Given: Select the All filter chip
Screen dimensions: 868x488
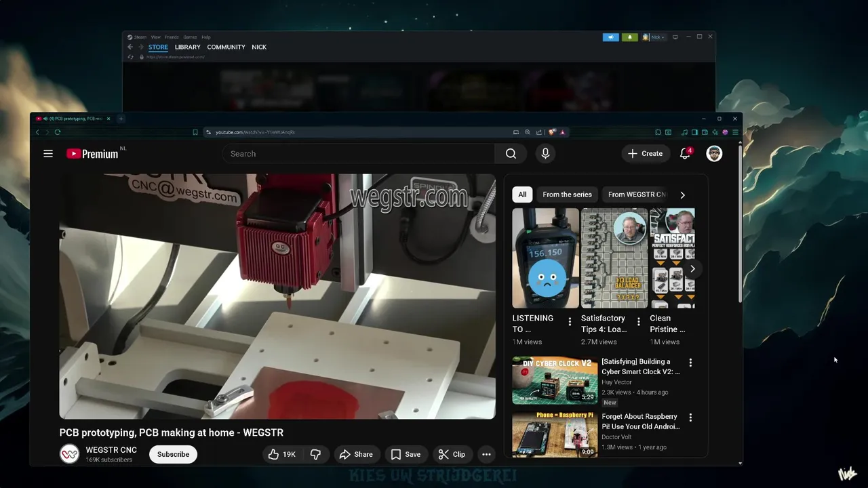Looking at the screenshot, I should pos(522,195).
